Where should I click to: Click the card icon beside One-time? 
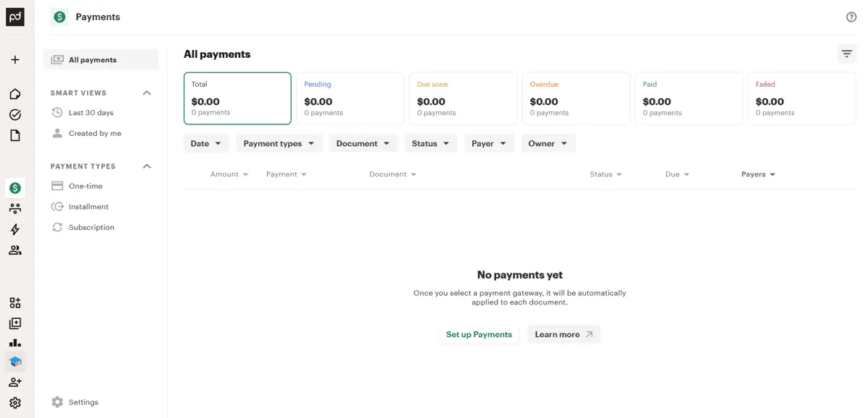[x=58, y=186]
